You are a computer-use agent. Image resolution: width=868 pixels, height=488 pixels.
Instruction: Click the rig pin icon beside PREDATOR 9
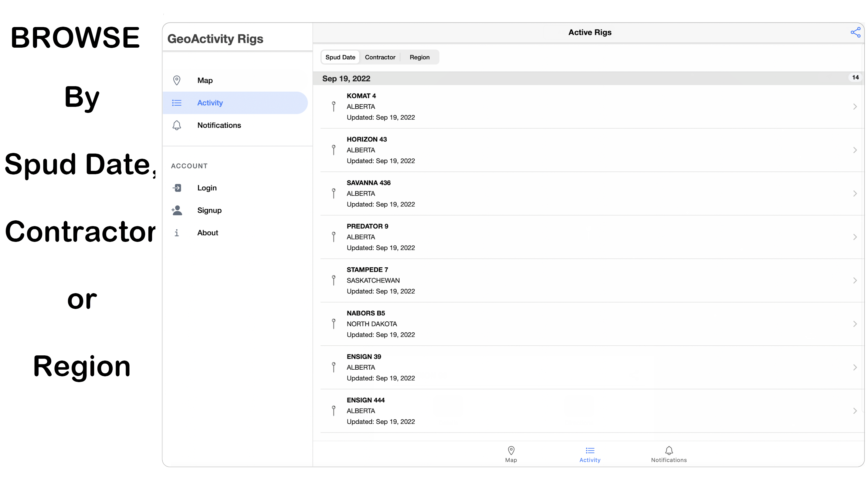(x=334, y=237)
